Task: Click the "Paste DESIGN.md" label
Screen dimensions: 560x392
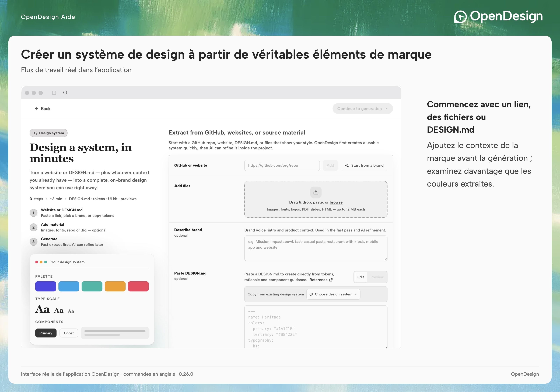Action: coord(190,273)
